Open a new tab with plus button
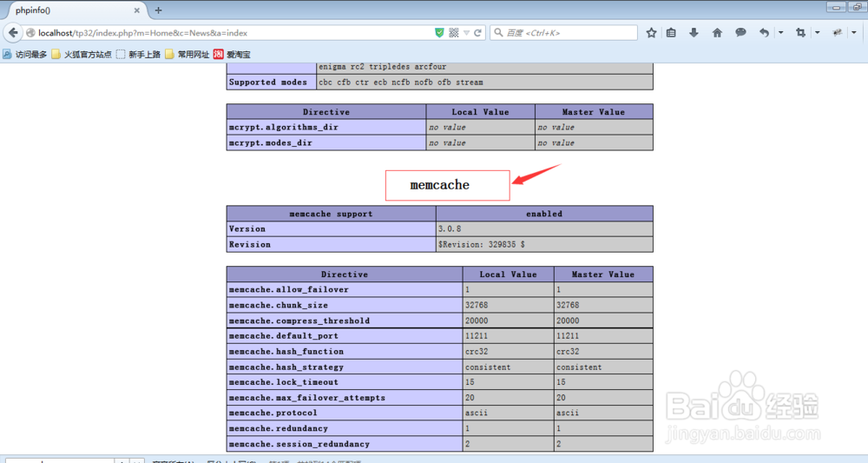The height and width of the screenshot is (463, 868). coord(158,10)
